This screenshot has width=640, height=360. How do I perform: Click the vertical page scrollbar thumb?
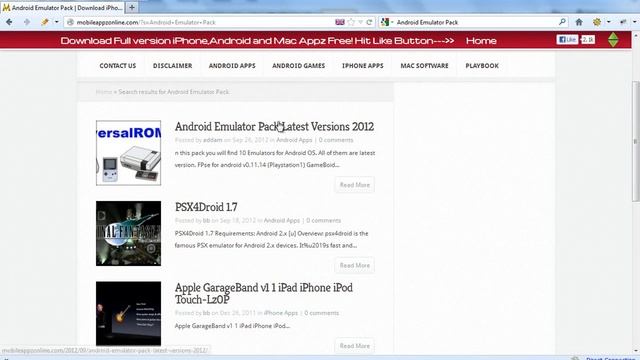pyautogui.click(x=636, y=141)
